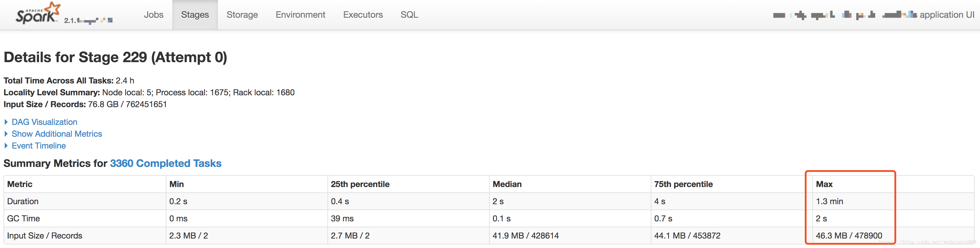
Task: Click the Metric column header
Action: [20, 184]
